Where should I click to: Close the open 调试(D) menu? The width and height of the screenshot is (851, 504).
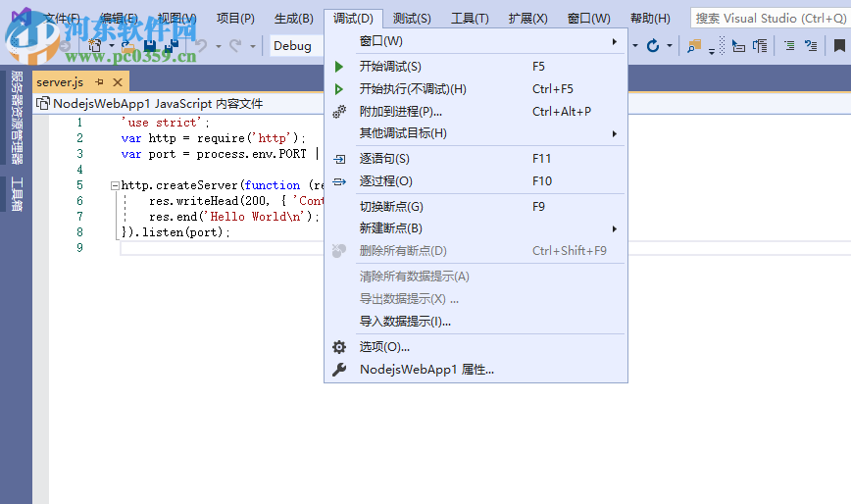pyautogui.click(x=353, y=19)
